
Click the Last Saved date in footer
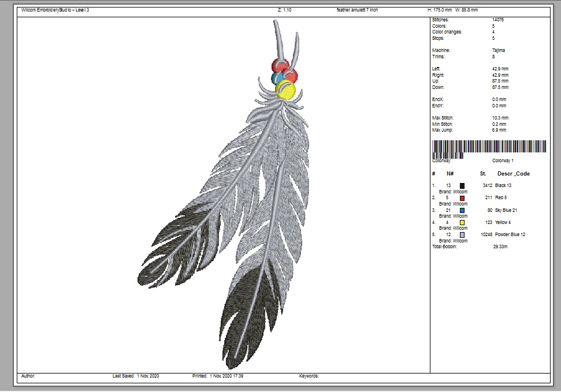[x=136, y=376]
